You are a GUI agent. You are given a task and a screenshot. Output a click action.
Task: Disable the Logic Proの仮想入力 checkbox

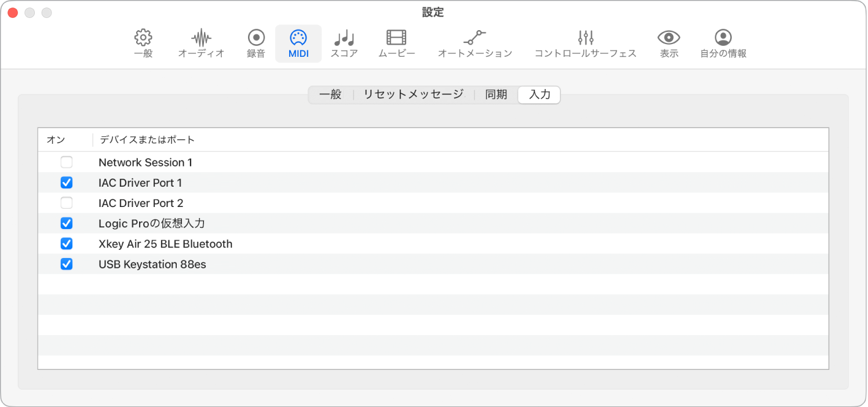66,223
